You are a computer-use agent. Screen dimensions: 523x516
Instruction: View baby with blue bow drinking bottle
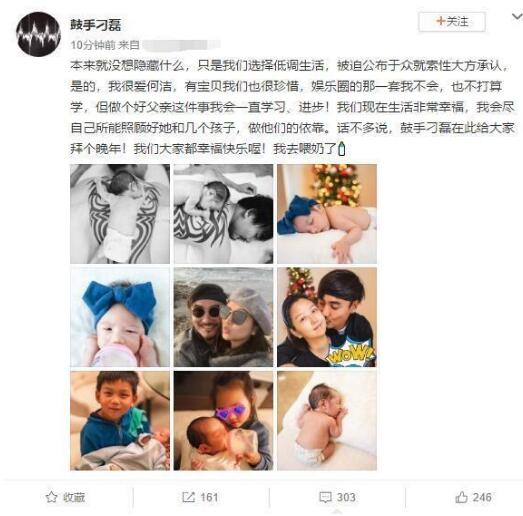(120, 317)
